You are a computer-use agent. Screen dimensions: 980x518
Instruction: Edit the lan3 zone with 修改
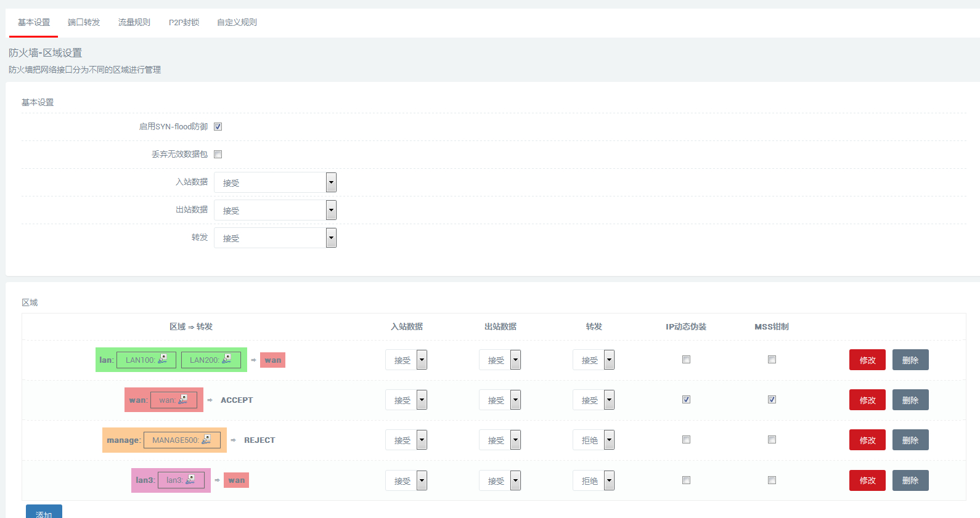click(x=867, y=480)
